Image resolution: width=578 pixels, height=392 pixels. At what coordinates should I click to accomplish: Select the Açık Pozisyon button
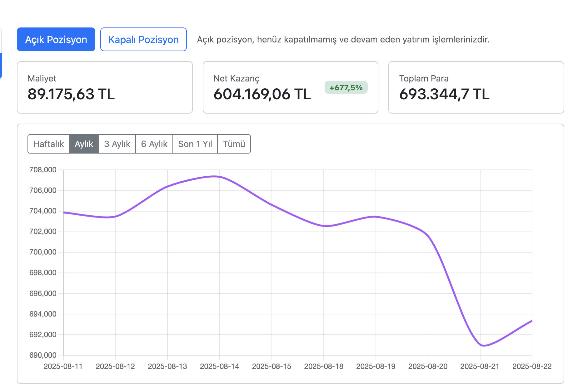coord(56,39)
